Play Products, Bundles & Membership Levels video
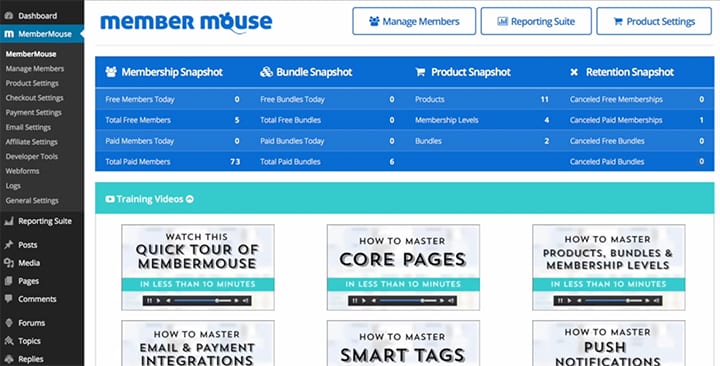The width and height of the screenshot is (720, 366). tap(609, 267)
